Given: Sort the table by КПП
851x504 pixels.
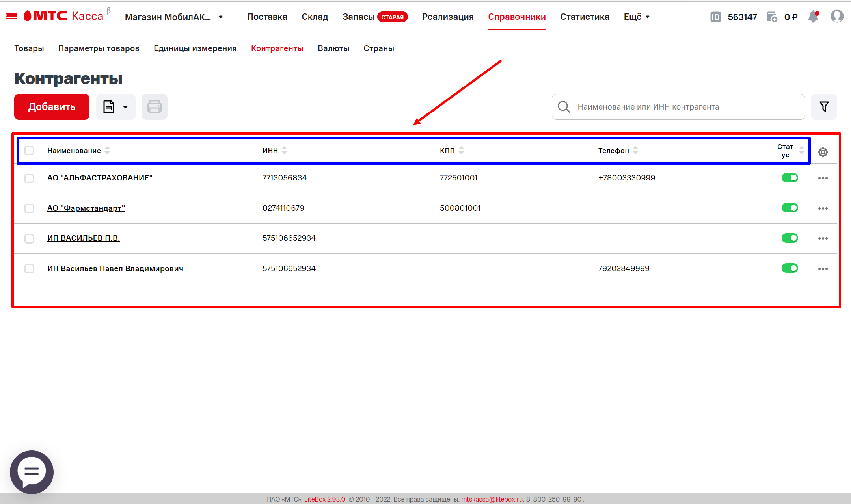Looking at the screenshot, I should (x=462, y=151).
